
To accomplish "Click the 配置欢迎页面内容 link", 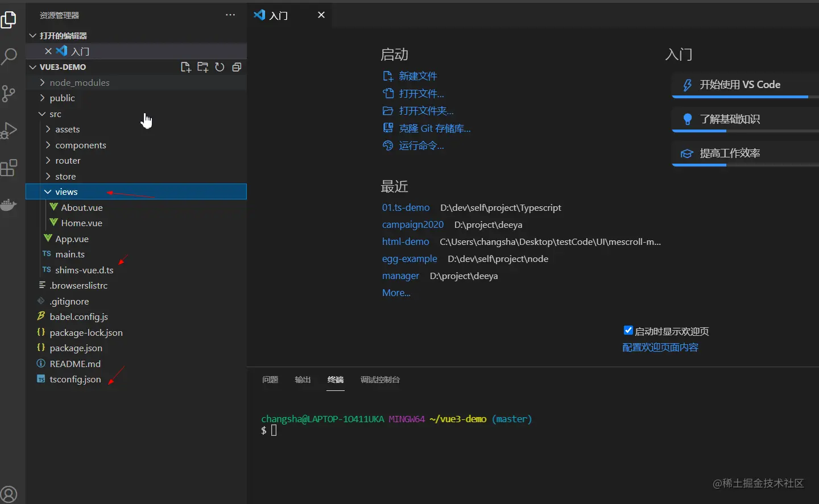I will tap(660, 347).
